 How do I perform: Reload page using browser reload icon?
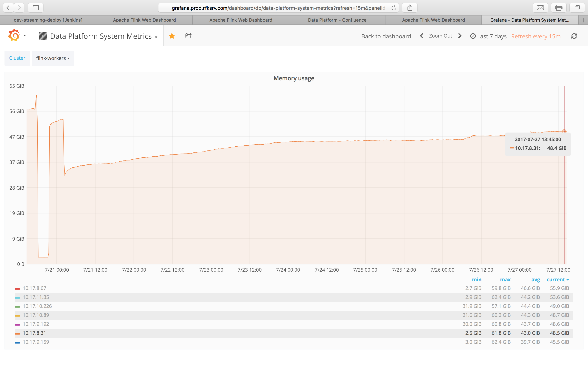tap(394, 8)
